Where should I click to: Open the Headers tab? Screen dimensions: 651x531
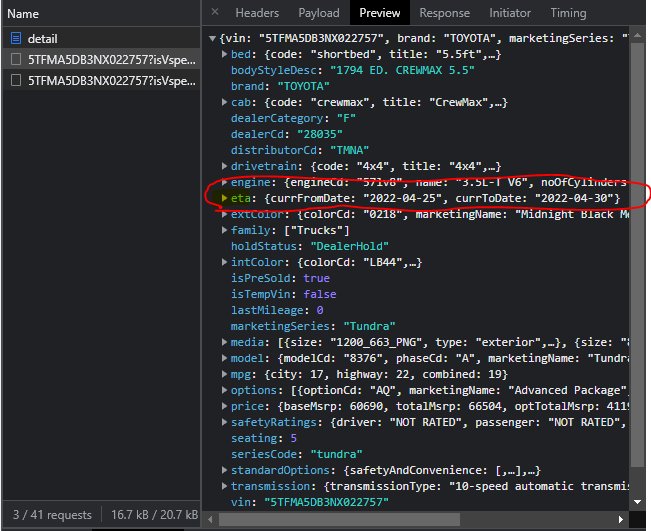coord(257,13)
